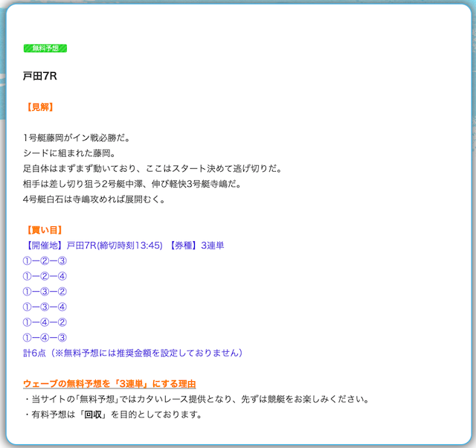Click the line starting 相手は差し切り狙う2号艇中澤

[x=132, y=184]
